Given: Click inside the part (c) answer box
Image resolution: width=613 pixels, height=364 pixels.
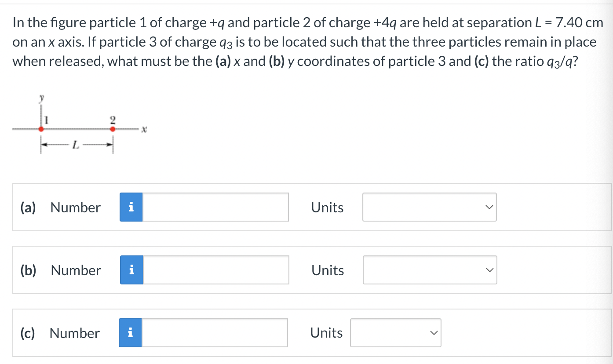Looking at the screenshot, I should (x=215, y=333).
